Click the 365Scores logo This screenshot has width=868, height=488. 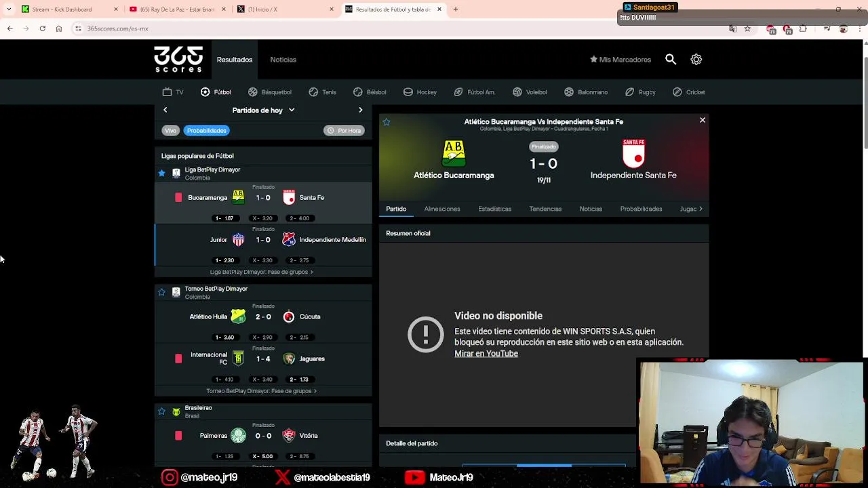tap(178, 59)
